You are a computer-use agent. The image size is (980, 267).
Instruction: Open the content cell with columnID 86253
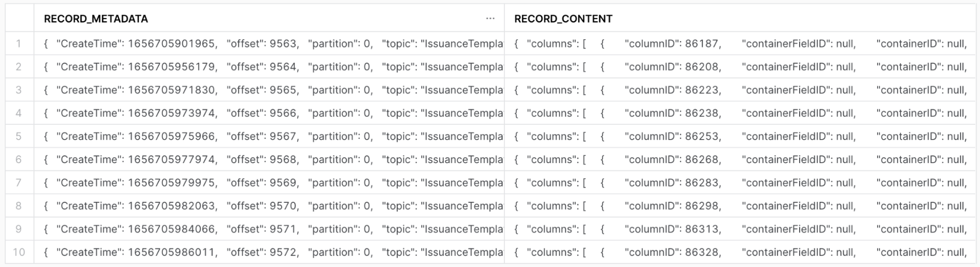739,136
